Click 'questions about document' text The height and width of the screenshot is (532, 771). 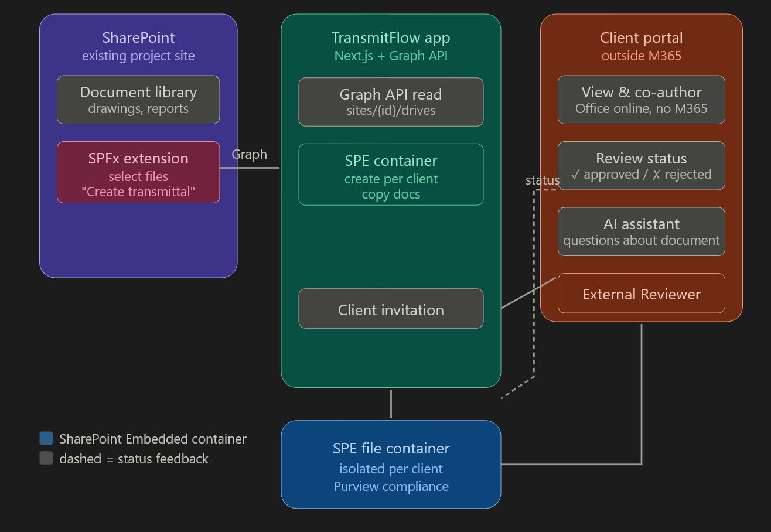642,240
